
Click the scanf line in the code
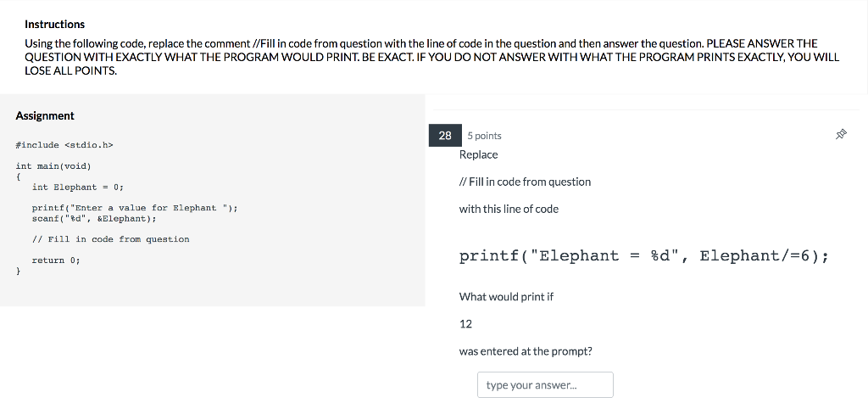[x=94, y=218]
